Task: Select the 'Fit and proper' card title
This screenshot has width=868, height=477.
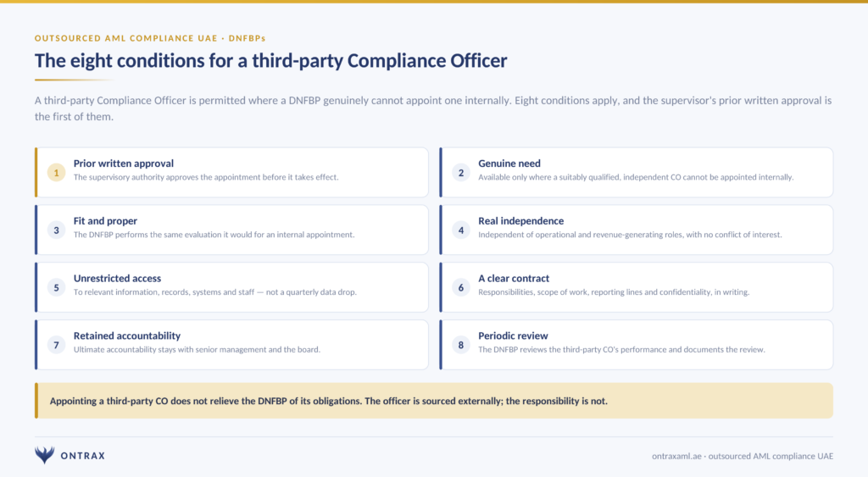Action: coord(105,221)
